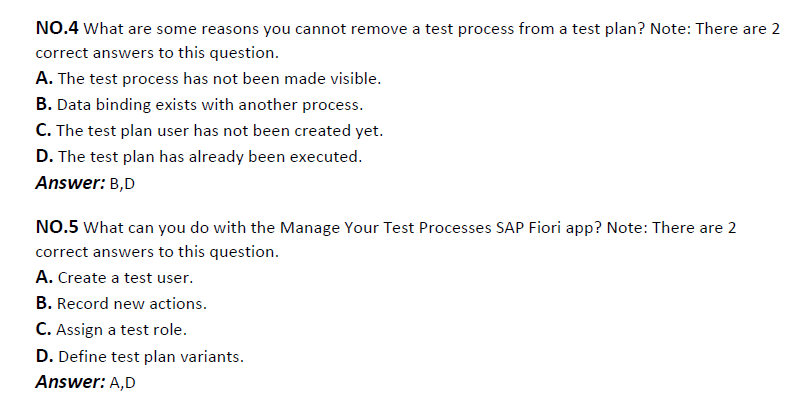This screenshot has height=402, width=797.
Task: Select option C Assign a test role
Action: point(111,329)
